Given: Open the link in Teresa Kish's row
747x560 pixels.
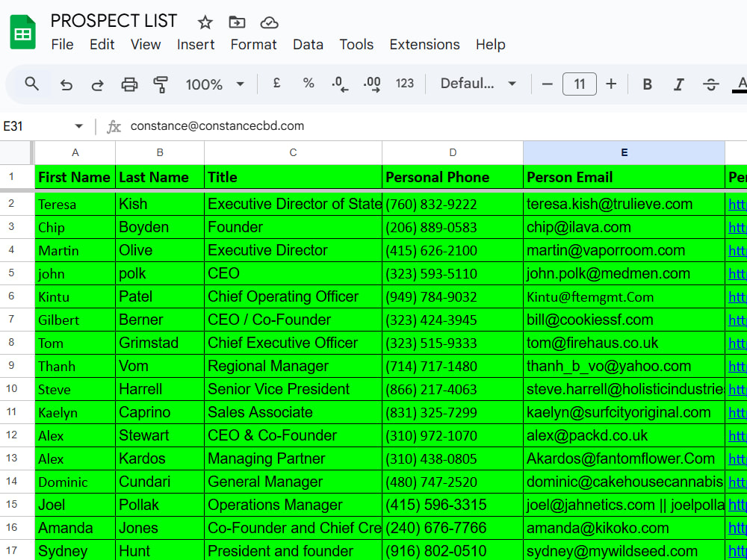Looking at the screenshot, I should click(737, 205).
